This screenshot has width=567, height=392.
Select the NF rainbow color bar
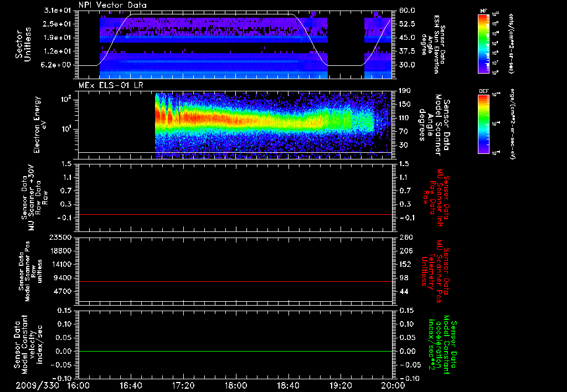(484, 44)
